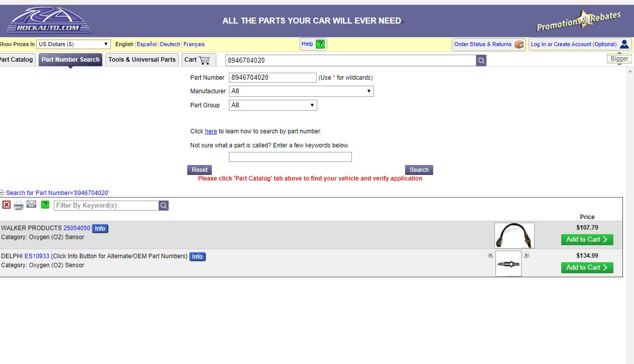
Task: Select the Part Number Search tab
Action: 70,60
